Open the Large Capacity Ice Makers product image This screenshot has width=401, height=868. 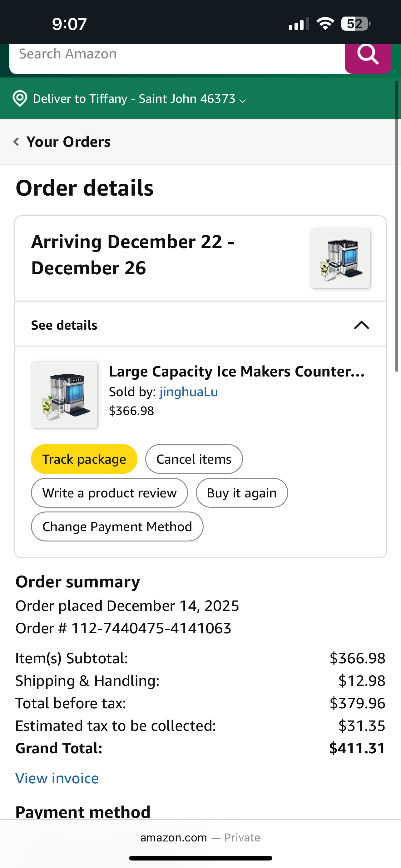(x=64, y=395)
